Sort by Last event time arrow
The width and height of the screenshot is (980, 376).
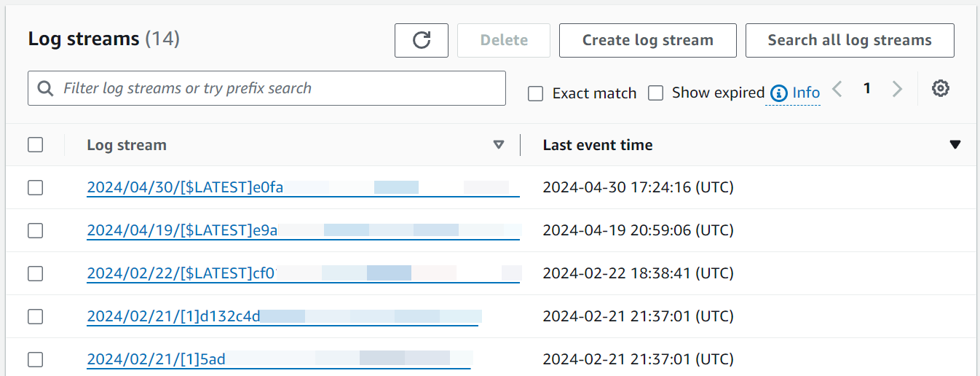click(955, 145)
